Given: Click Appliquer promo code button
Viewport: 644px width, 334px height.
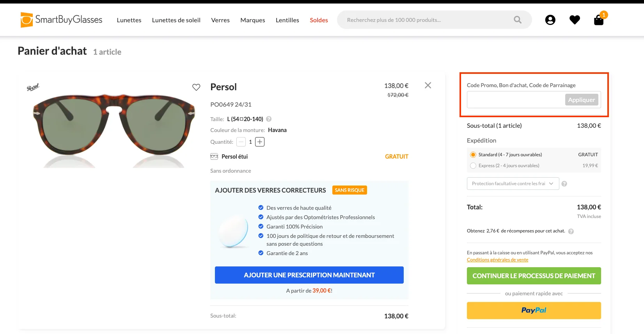Looking at the screenshot, I should 581,100.
